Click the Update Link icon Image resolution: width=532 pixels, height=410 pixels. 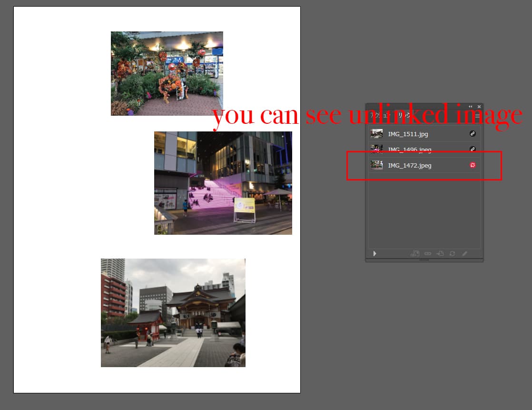pyautogui.click(x=452, y=254)
